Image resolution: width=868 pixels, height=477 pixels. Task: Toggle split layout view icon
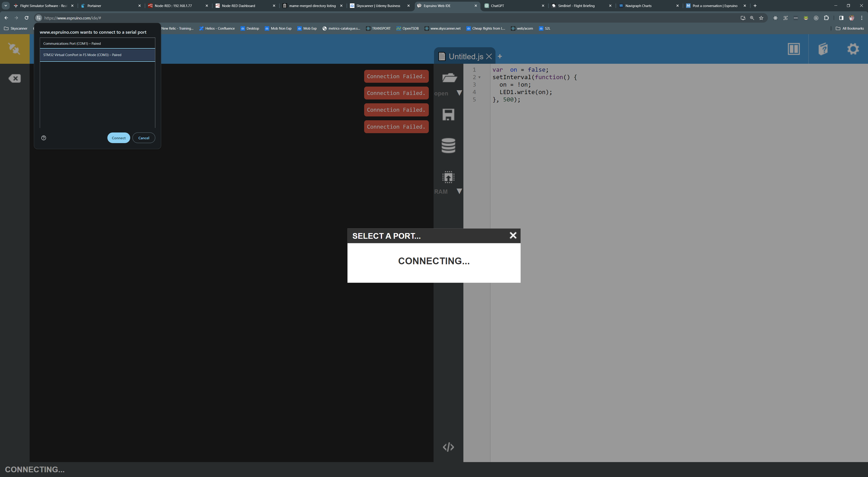794,49
